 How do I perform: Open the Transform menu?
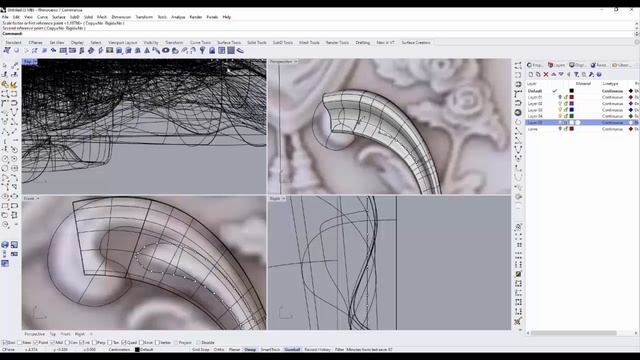[x=144, y=17]
